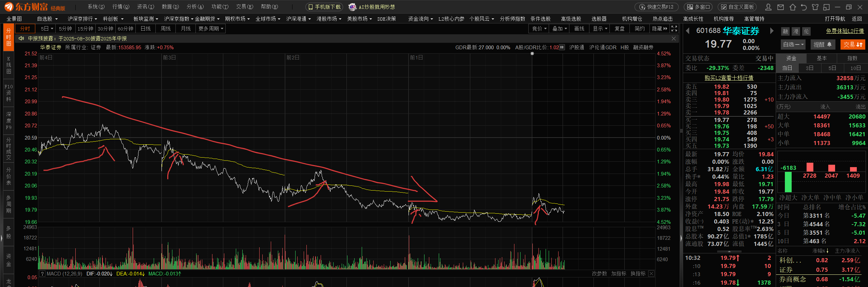This screenshot has width=868, height=287.
Task: Open 分价表 sidebar item
Action: [x=8, y=176]
